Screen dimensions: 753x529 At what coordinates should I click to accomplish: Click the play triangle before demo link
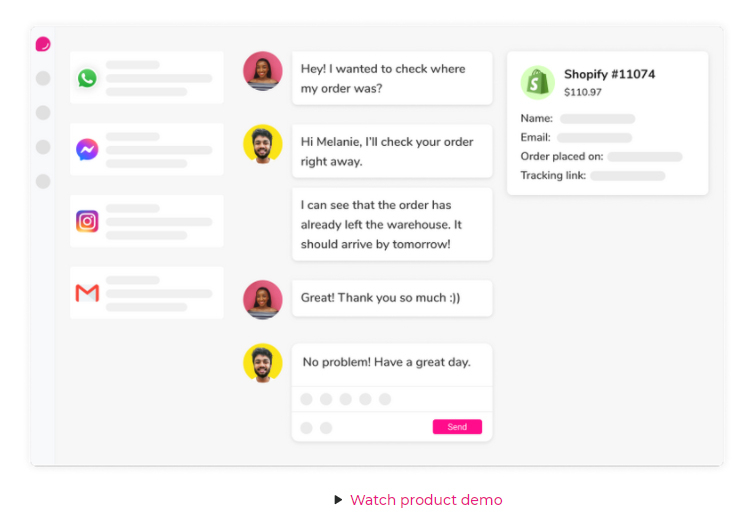click(x=339, y=500)
